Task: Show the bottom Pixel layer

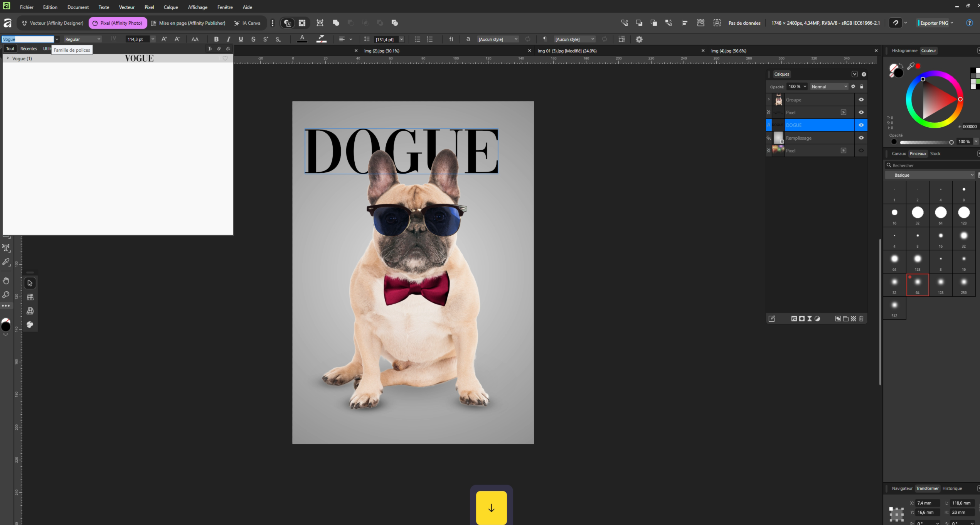Action: pos(861,150)
